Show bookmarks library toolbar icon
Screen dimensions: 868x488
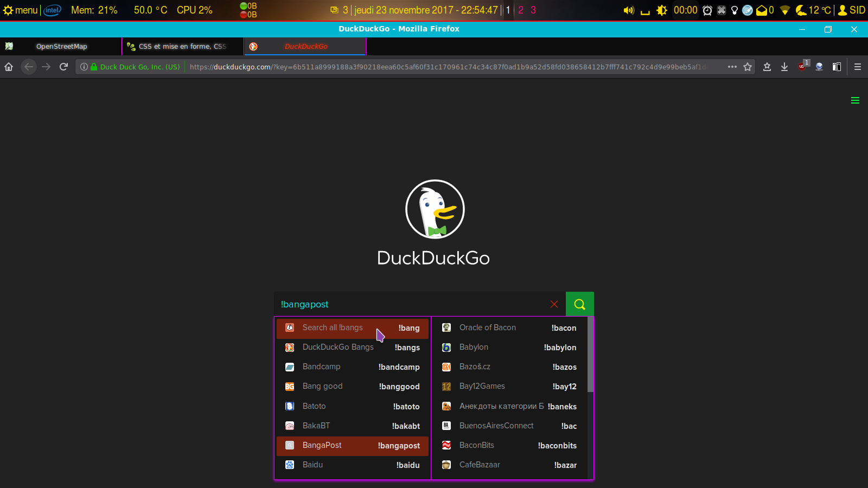[x=767, y=67]
